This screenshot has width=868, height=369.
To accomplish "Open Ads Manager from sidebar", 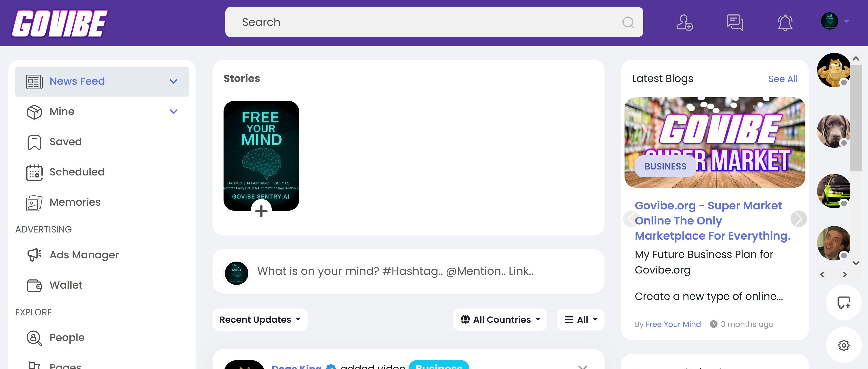I will tap(84, 255).
